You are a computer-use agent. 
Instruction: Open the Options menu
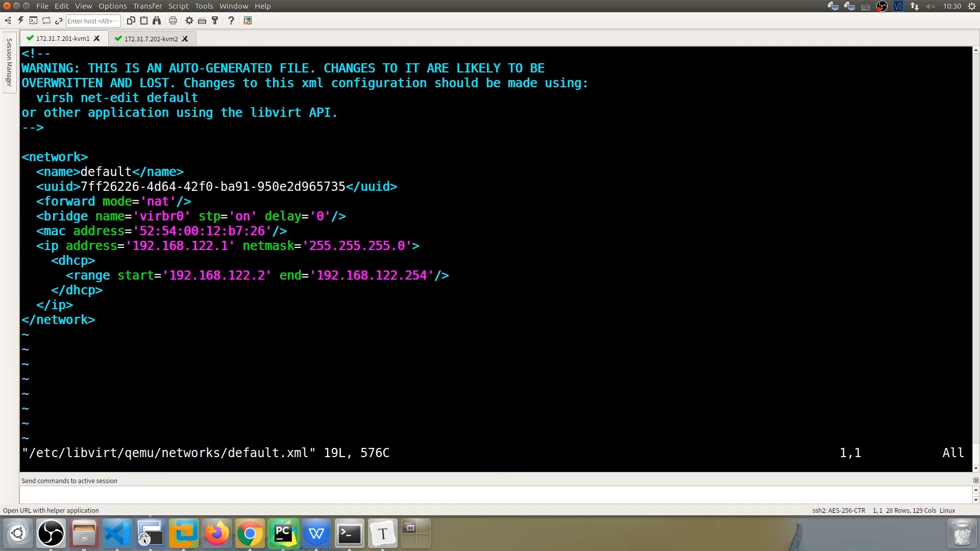tap(112, 6)
